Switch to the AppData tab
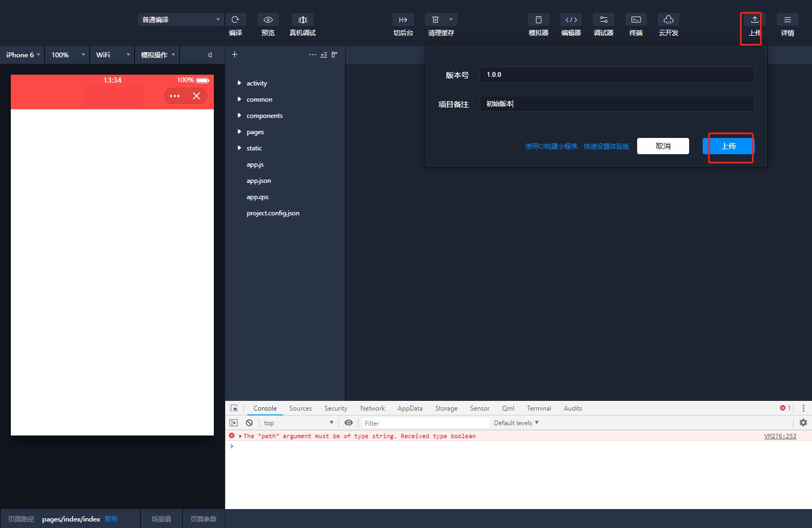The height and width of the screenshot is (528, 812). click(x=410, y=408)
